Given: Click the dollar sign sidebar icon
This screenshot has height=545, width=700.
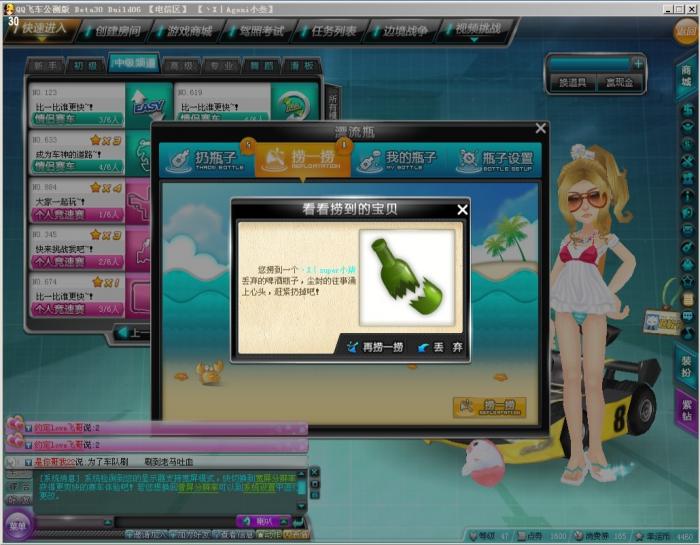Looking at the screenshot, I should (x=688, y=110).
